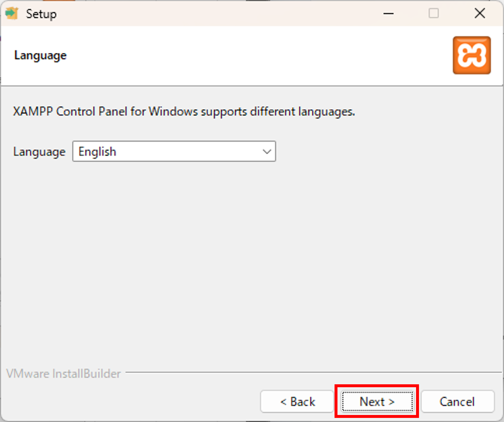Viewport: 504px width, 422px height.
Task: Click the separator line beside VMware InstallBuilder
Action: pos(313,373)
